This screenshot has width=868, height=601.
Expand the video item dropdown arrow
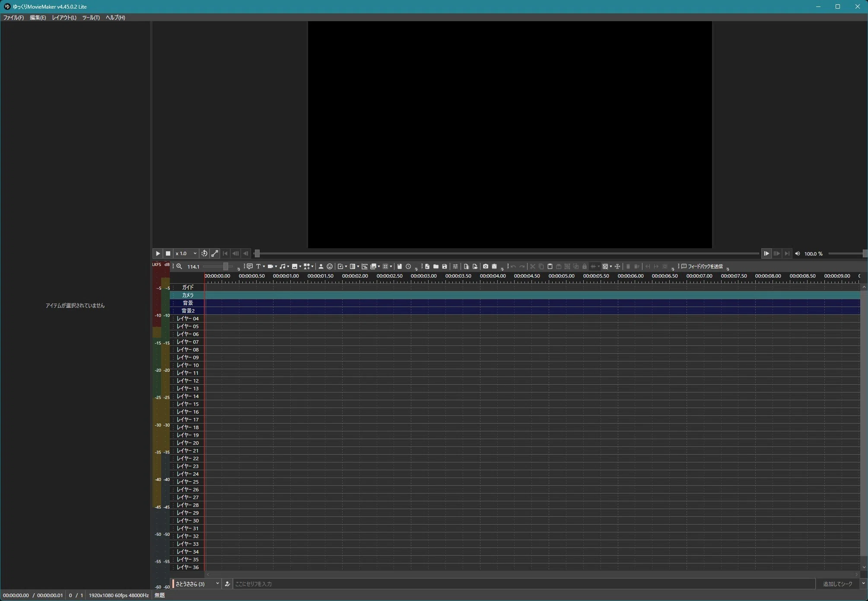tap(276, 266)
